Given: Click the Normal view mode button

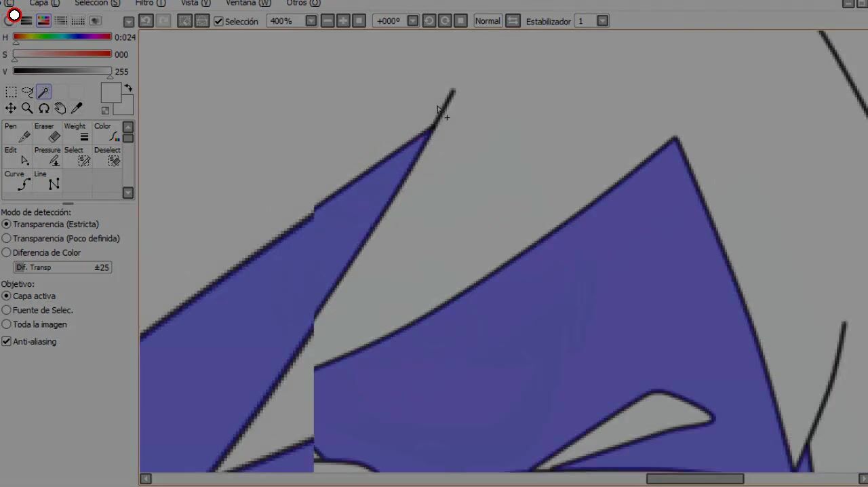Looking at the screenshot, I should point(488,22).
